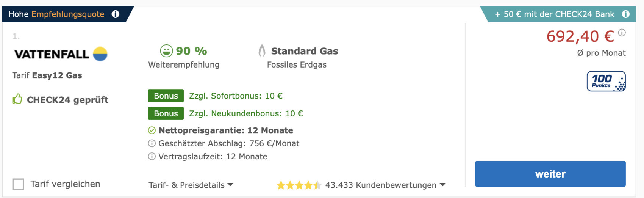
Task: Click the blue weiter button
Action: (550, 174)
